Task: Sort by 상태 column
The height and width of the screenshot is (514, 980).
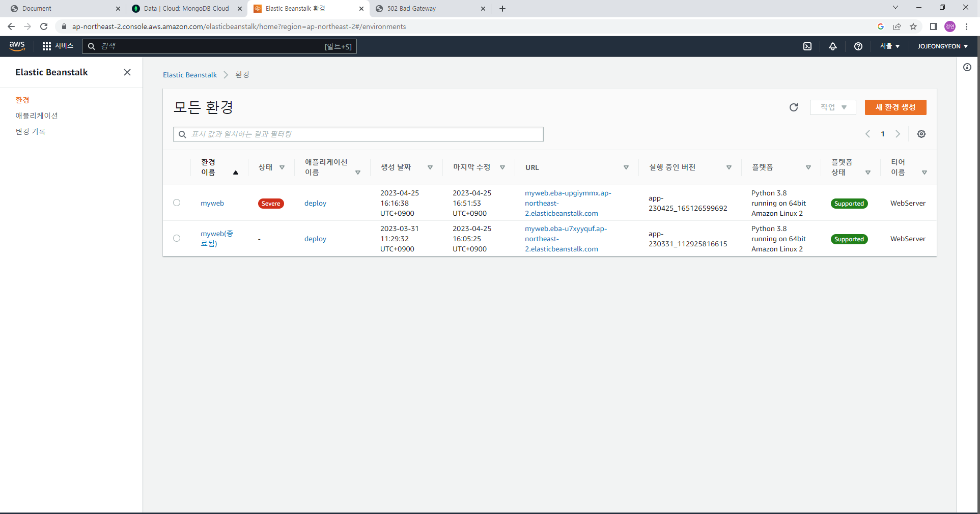Action: point(282,167)
